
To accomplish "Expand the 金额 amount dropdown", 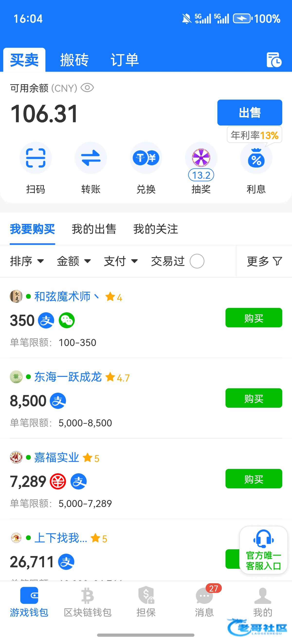I will pyautogui.click(x=74, y=261).
